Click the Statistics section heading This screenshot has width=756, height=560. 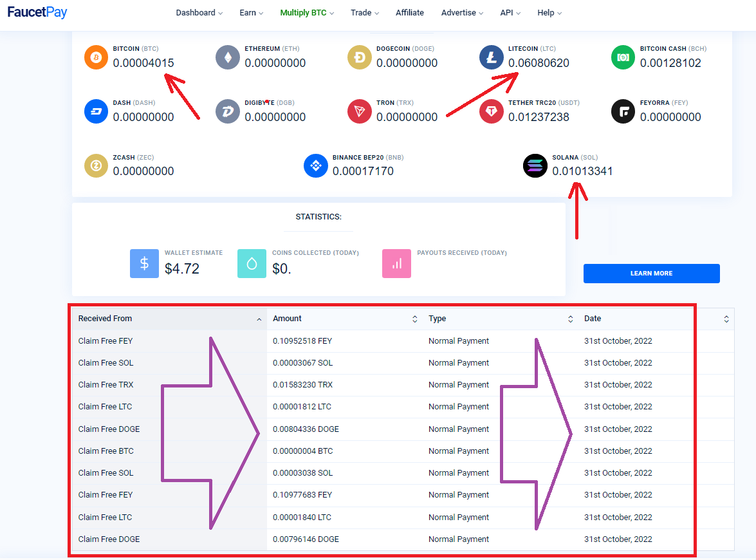[x=318, y=216]
